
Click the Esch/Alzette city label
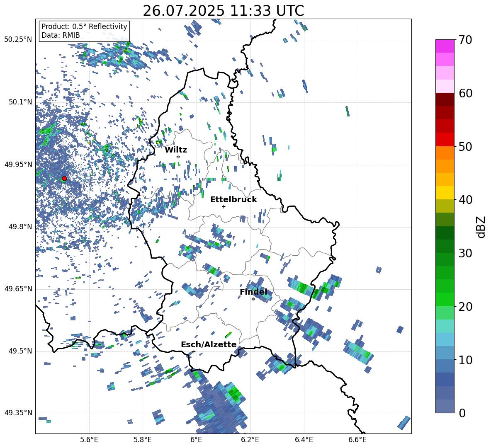click(209, 344)
